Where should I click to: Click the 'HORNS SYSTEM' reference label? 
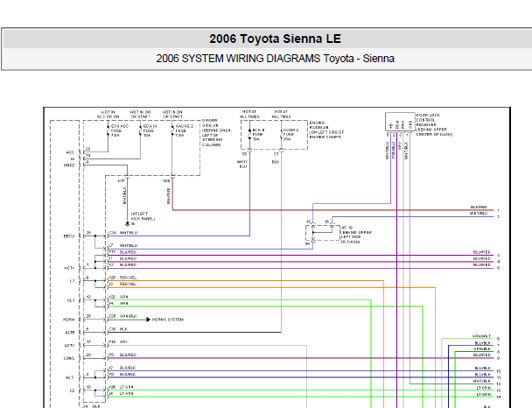click(x=168, y=320)
